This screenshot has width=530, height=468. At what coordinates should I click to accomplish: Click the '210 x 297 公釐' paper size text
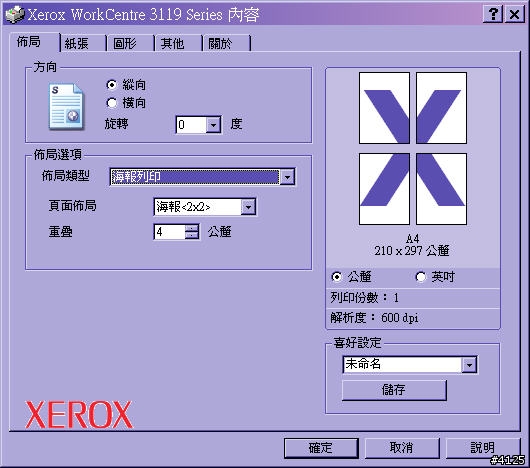click(x=412, y=251)
